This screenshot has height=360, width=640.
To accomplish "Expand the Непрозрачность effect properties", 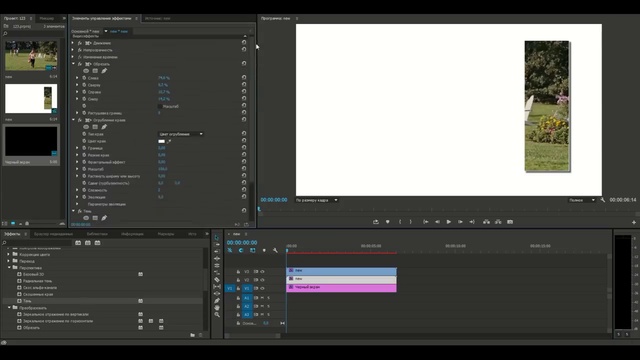I will 73,50.
